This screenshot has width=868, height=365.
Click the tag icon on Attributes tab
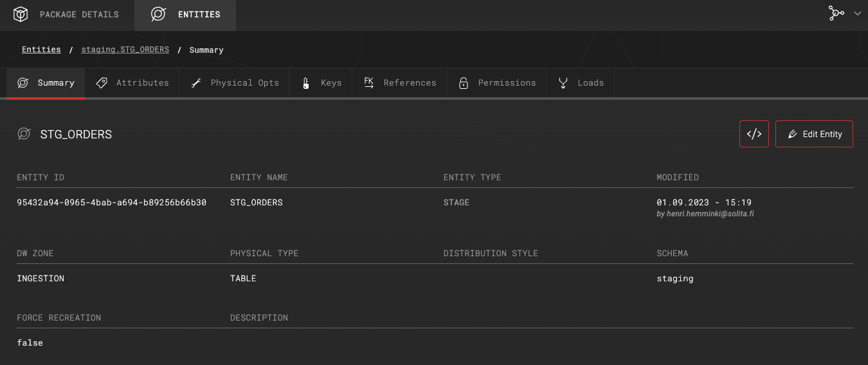(102, 83)
